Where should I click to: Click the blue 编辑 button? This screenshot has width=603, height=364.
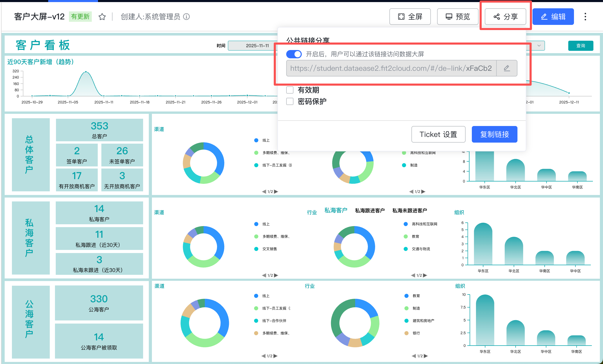pos(553,17)
